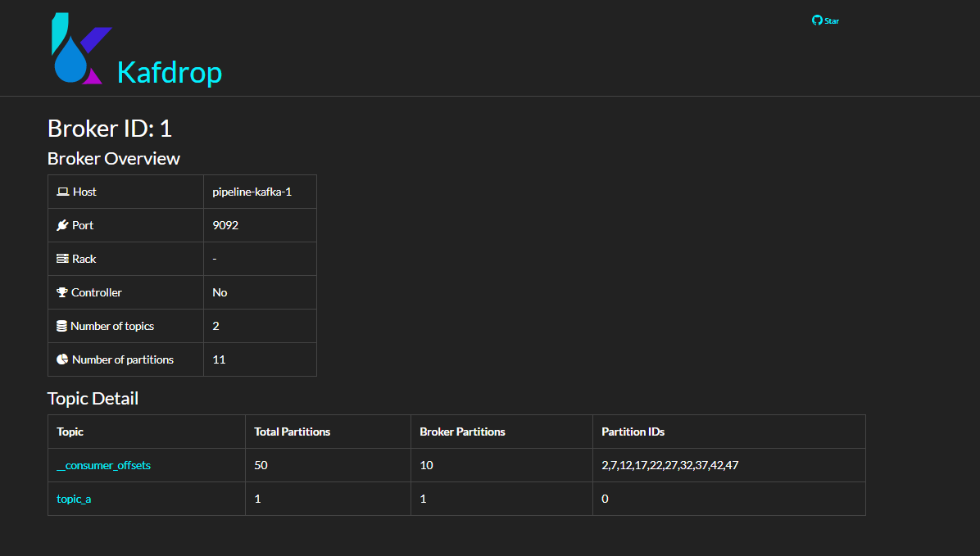Select total partitions value 50
Viewport: 980px width, 556px height.
[x=261, y=465]
